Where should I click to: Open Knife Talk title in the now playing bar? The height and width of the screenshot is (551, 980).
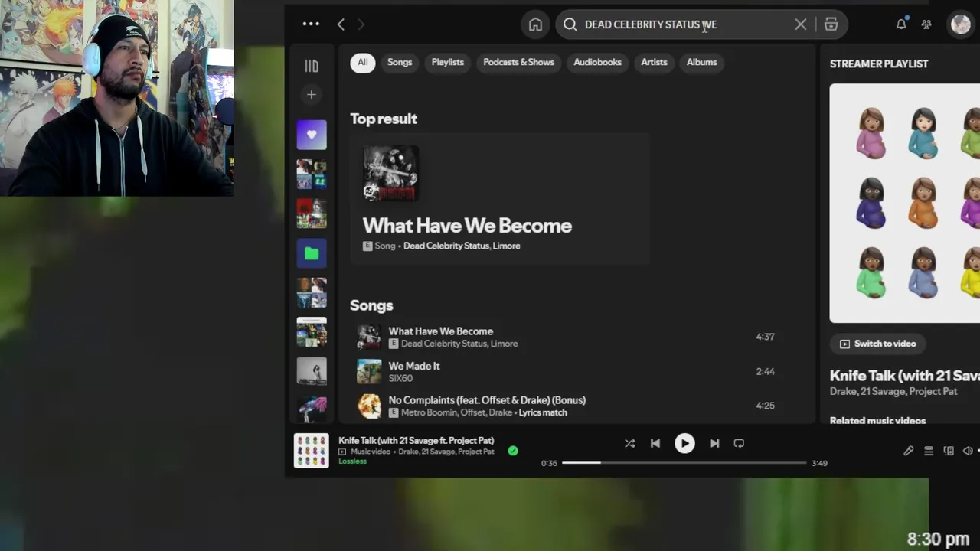[416, 441]
